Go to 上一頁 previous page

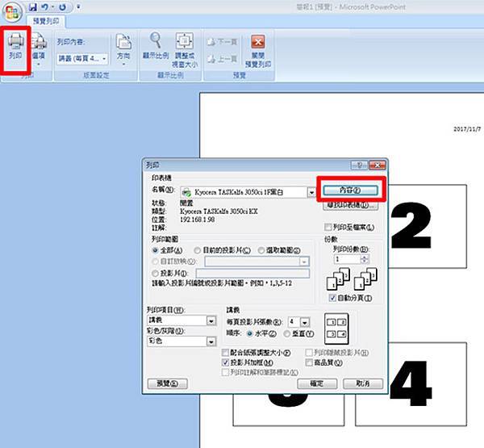(x=223, y=59)
